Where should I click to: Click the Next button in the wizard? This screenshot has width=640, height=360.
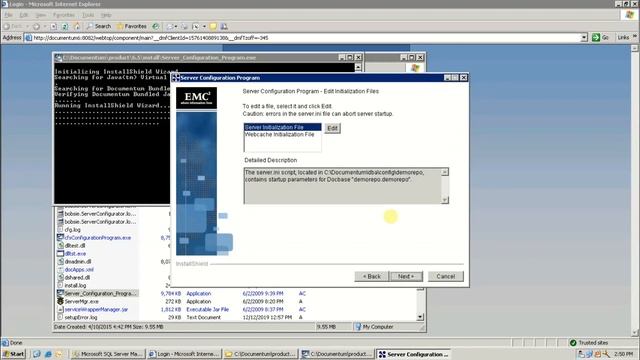point(406,276)
